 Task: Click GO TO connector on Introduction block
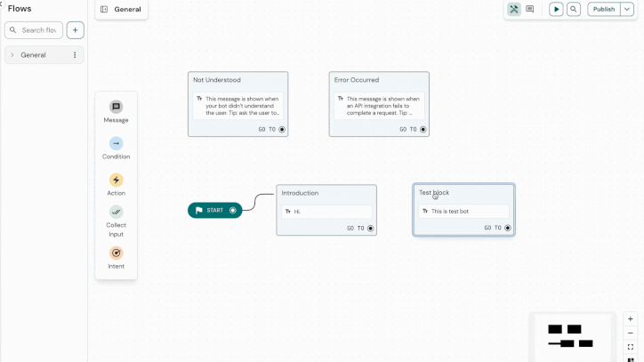[371, 229]
